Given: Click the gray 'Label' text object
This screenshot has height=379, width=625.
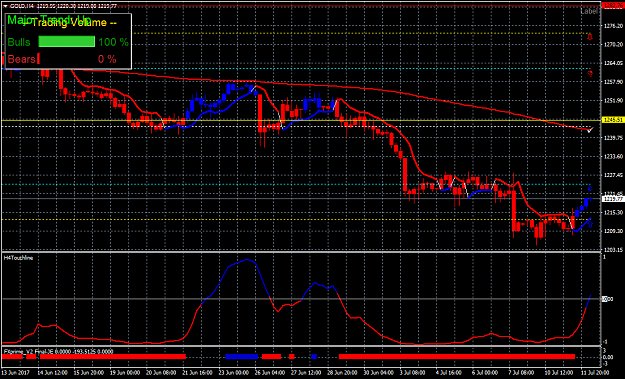Looking at the screenshot, I should click(x=589, y=12).
